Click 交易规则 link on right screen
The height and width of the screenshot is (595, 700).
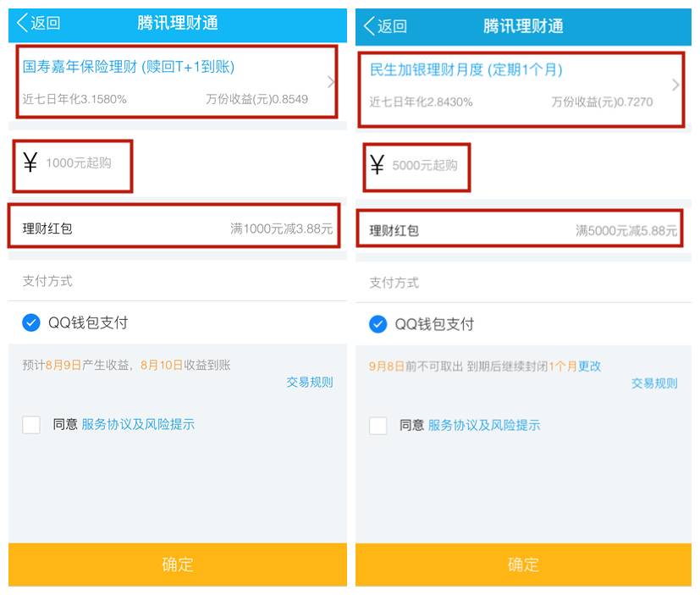point(654,383)
